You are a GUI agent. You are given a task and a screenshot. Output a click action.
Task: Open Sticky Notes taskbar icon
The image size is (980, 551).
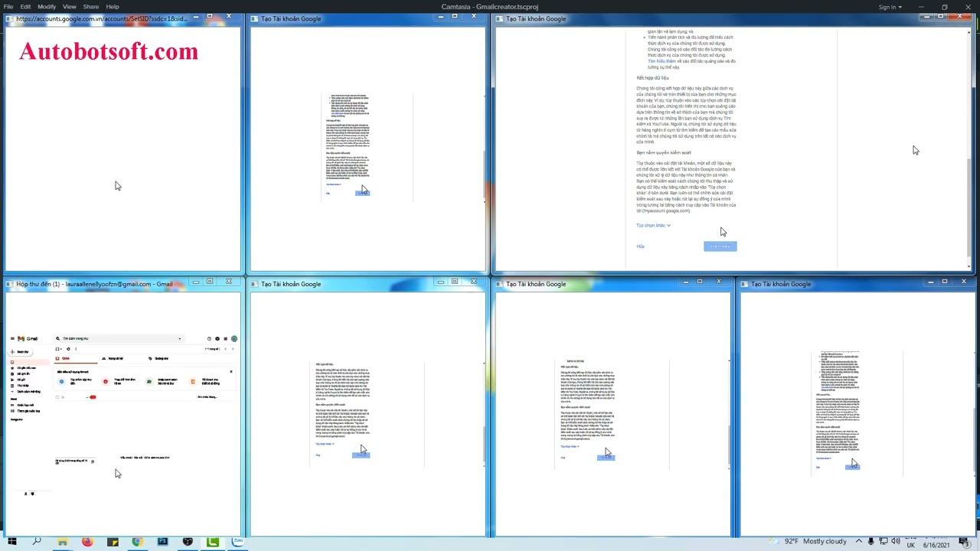[113, 543]
